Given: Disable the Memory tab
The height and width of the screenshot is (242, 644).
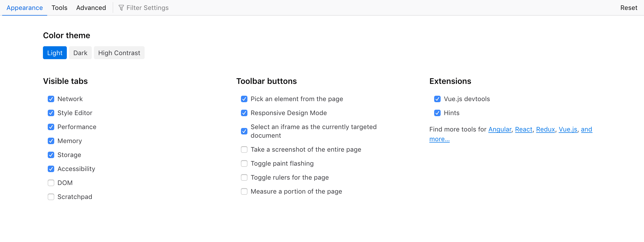Looking at the screenshot, I should pos(51,141).
